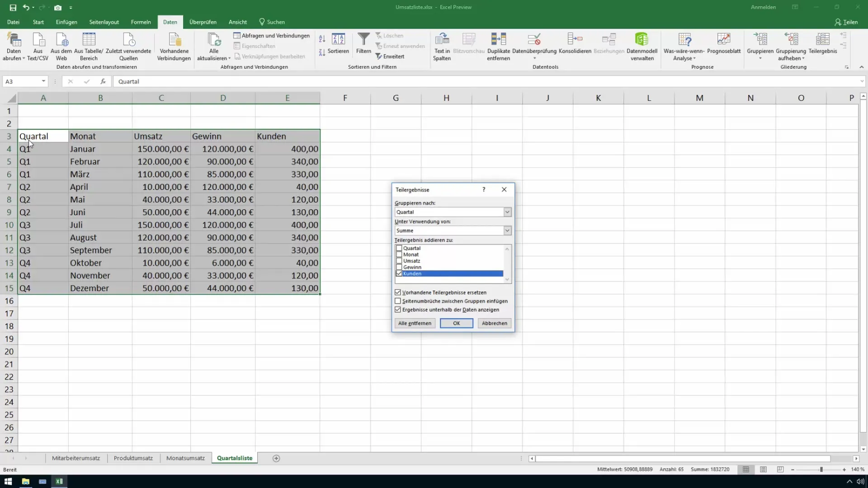The image size is (868, 488).
Task: Click inside the formula bar field
Action: (x=486, y=81)
